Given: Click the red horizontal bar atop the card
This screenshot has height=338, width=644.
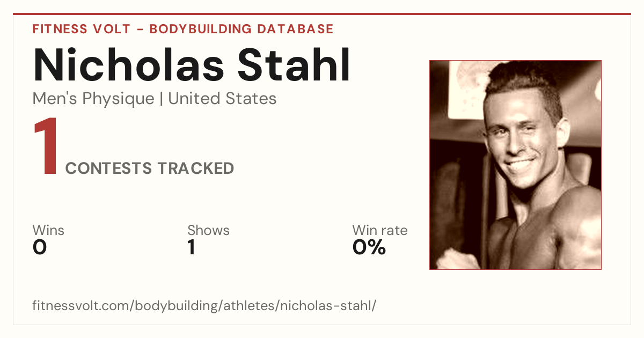Looking at the screenshot, I should [x=322, y=14].
